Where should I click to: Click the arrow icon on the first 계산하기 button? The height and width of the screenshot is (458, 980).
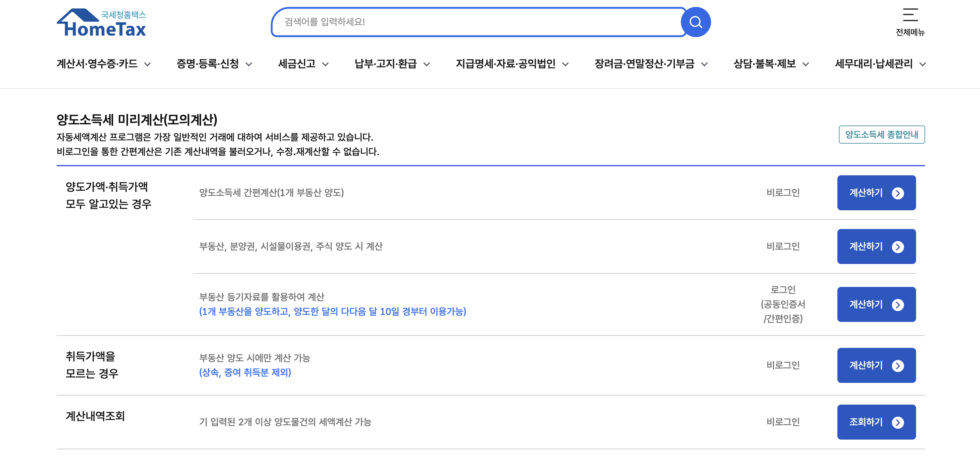pyautogui.click(x=899, y=193)
